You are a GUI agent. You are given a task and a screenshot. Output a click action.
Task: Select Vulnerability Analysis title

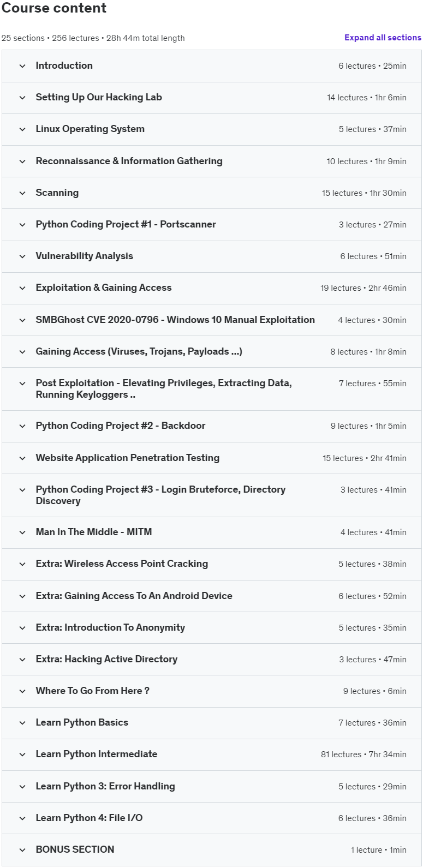[x=84, y=256]
